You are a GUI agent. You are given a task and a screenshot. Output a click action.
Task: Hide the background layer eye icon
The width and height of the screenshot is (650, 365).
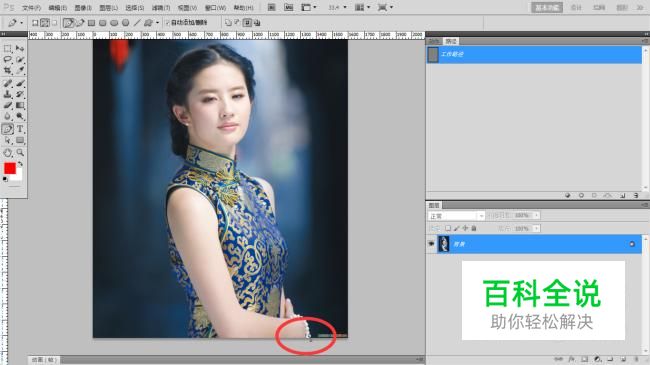[432, 244]
